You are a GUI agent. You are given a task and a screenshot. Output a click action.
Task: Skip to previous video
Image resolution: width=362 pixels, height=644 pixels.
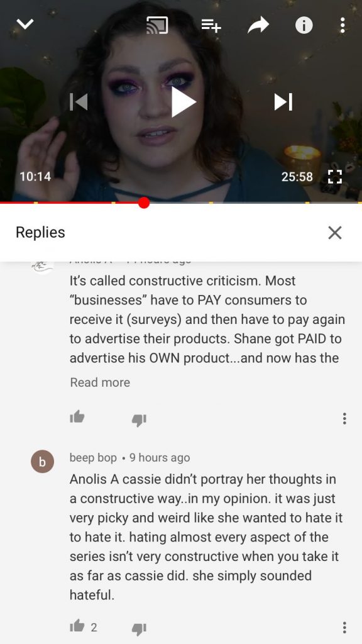[79, 102]
